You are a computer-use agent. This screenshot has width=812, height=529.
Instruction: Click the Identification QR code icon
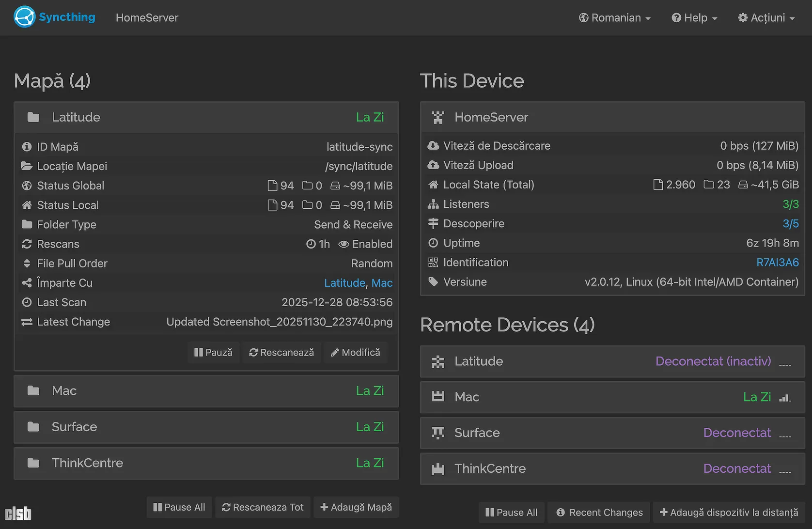click(433, 263)
